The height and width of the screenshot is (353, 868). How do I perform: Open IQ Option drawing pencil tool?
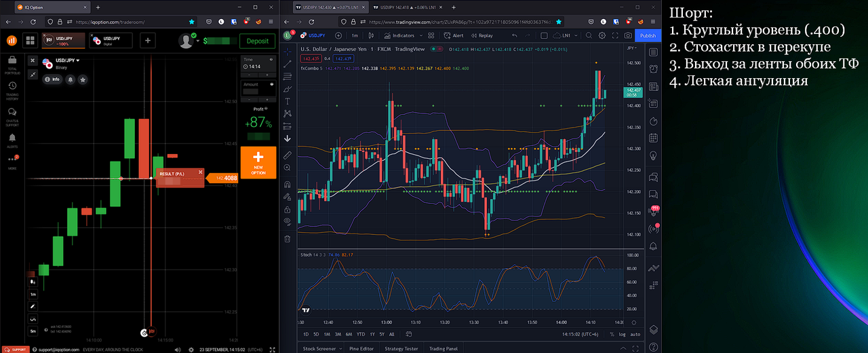(33, 306)
